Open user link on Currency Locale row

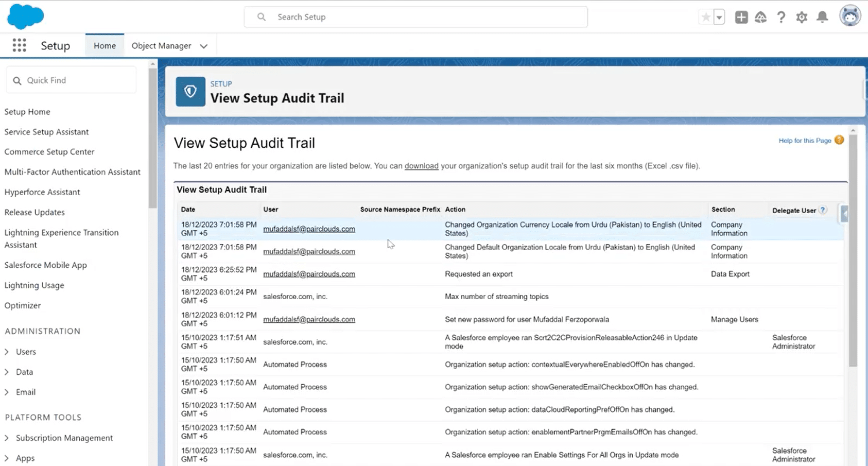[x=309, y=229]
